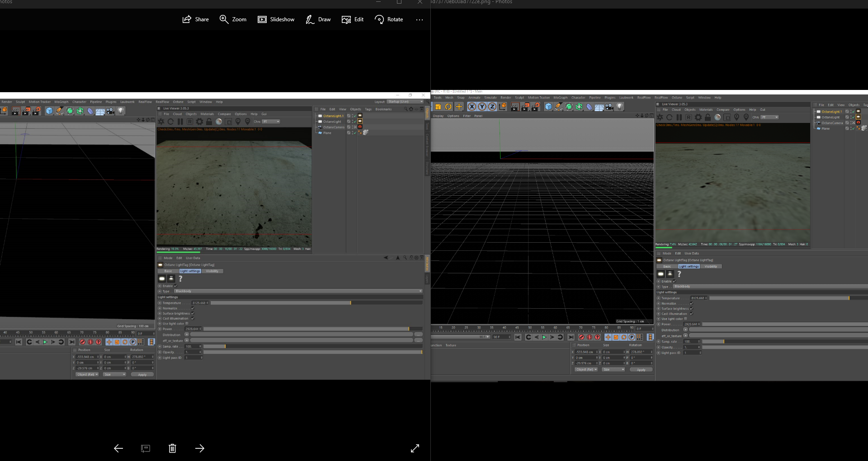Click the Light pass ID field in left panel
The width and height of the screenshot is (868, 461).
point(193,358)
